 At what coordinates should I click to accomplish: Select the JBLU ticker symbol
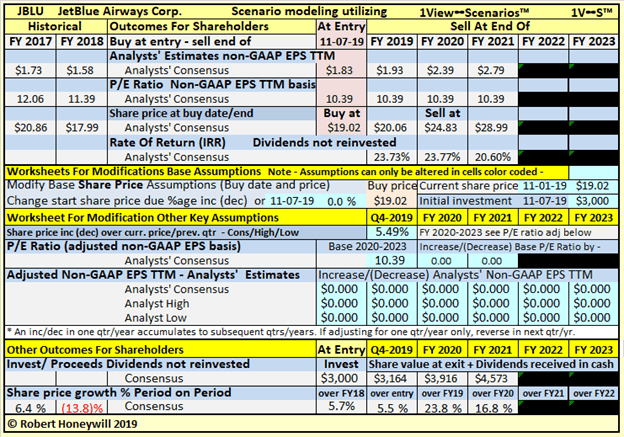pos(30,11)
